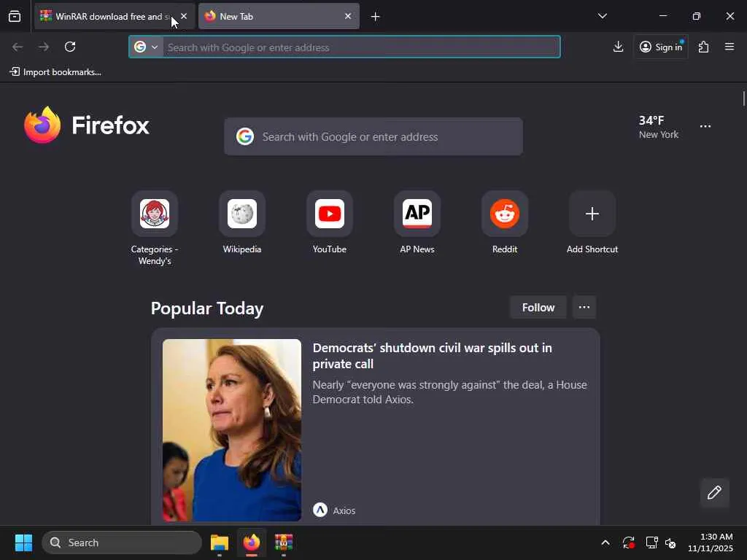Viewport: 747px width, 560px height.
Task: Show hidden system tray icons
Action: [605, 542]
